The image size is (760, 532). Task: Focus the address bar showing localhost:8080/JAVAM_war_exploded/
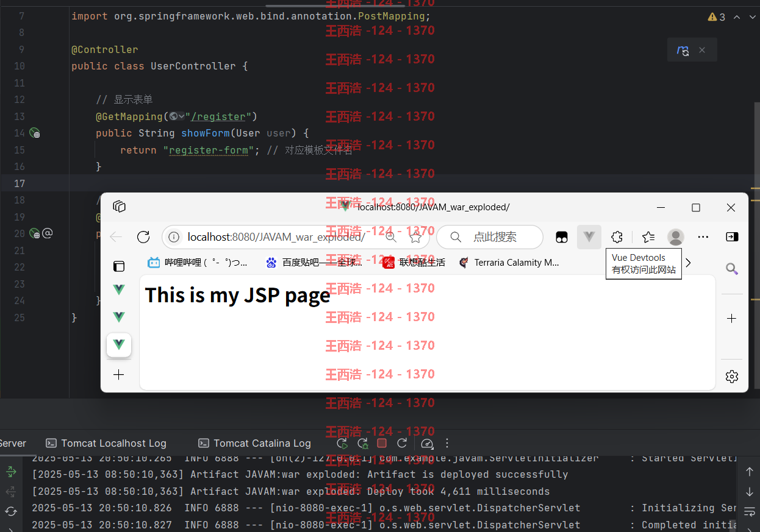pos(276,237)
